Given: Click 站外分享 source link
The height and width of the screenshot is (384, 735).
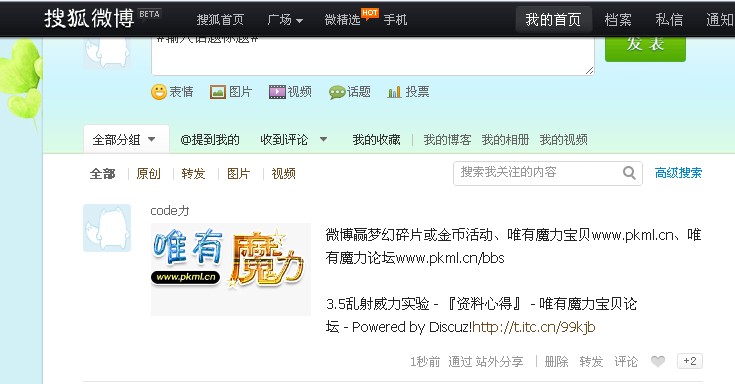Looking at the screenshot, I should pyautogui.click(x=499, y=361).
